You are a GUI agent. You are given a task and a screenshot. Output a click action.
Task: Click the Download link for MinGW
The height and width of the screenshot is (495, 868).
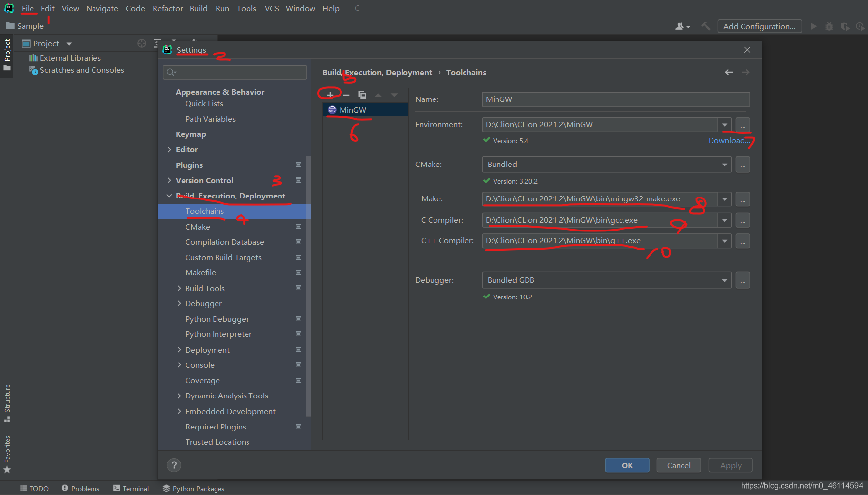729,140
